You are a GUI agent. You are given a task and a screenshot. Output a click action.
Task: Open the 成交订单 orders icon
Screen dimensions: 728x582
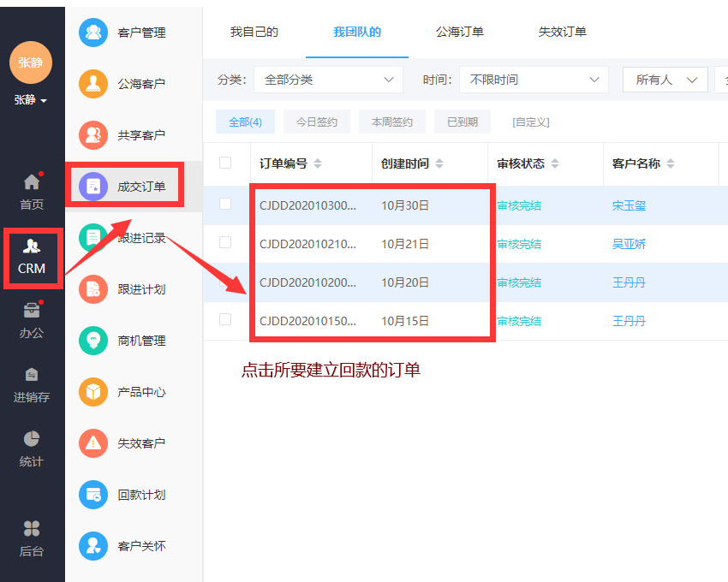[x=93, y=187]
